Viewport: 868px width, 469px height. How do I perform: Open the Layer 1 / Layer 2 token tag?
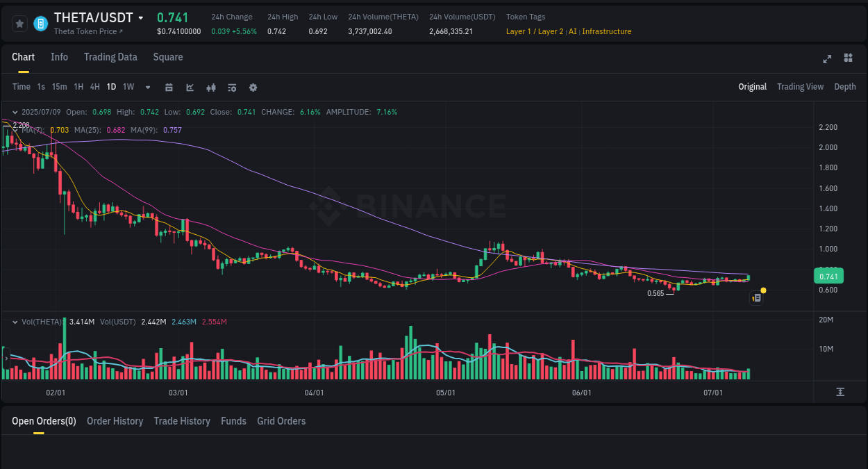pyautogui.click(x=535, y=31)
